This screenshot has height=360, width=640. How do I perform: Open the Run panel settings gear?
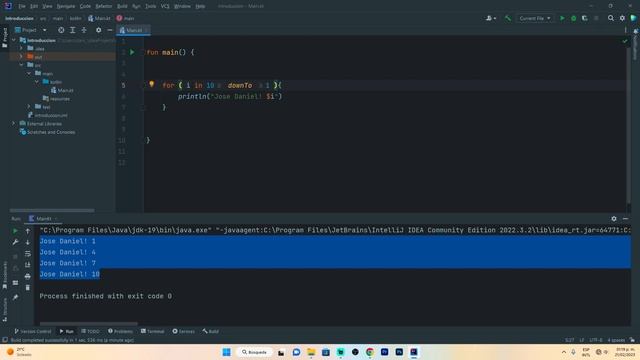(x=614, y=219)
